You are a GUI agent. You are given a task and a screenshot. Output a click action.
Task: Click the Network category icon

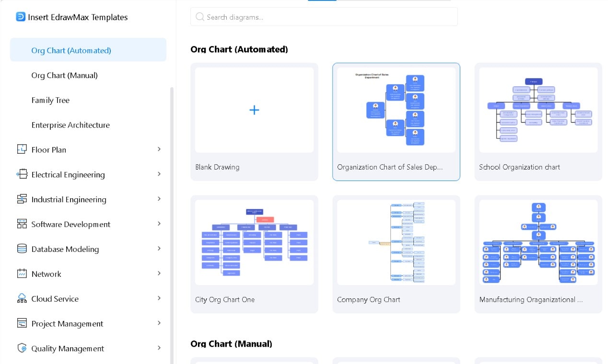click(22, 273)
